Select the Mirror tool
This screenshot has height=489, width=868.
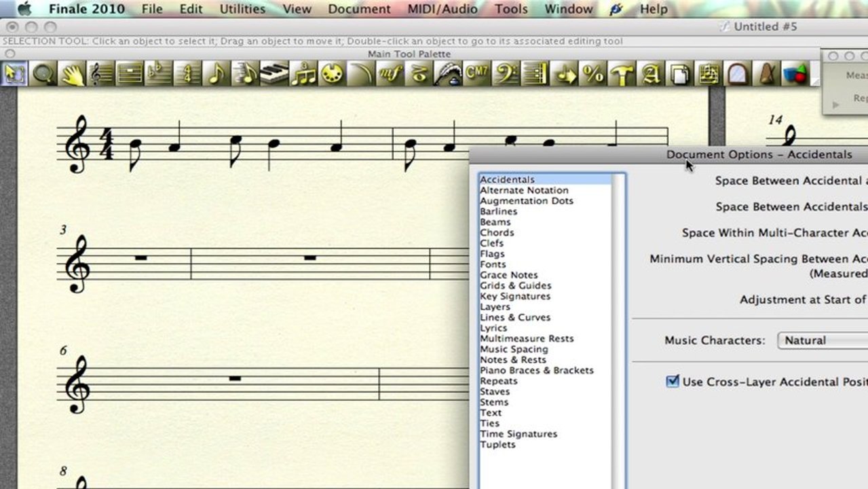tap(738, 73)
